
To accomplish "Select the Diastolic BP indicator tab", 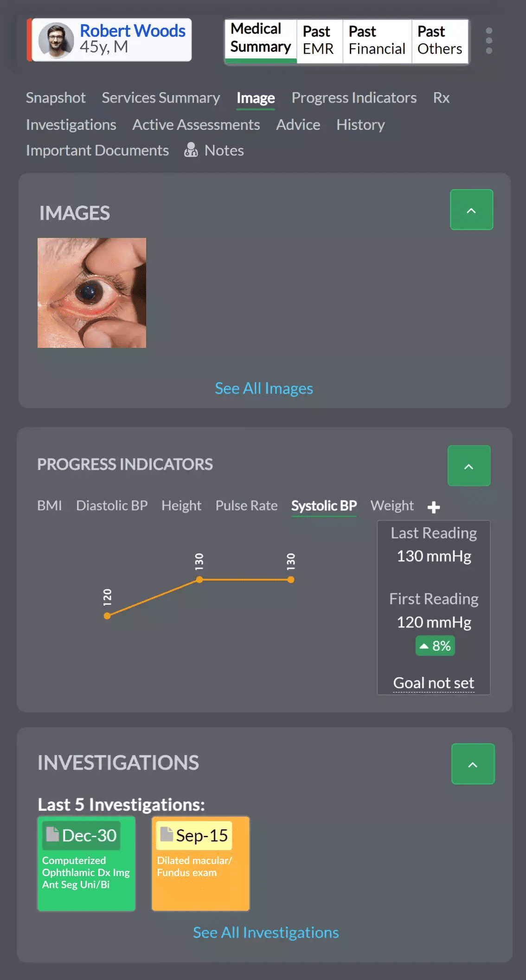I will click(112, 506).
